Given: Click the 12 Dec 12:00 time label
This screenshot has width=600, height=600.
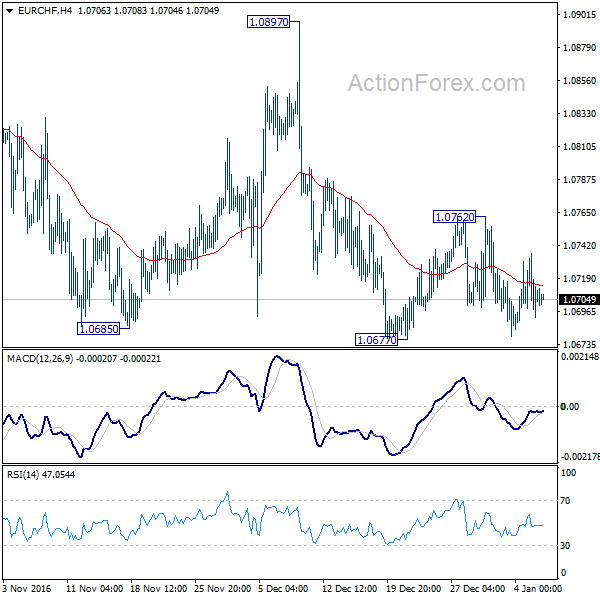Looking at the screenshot, I should point(350,589).
